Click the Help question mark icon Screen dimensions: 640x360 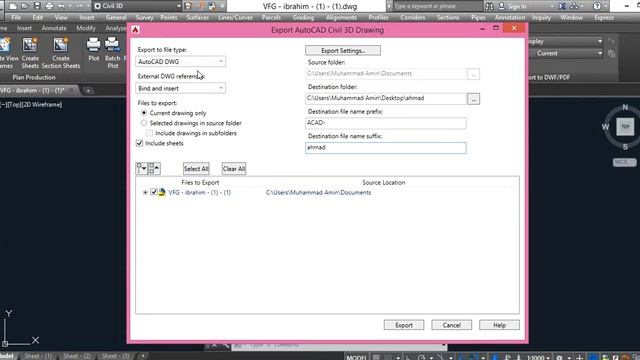point(597,6)
